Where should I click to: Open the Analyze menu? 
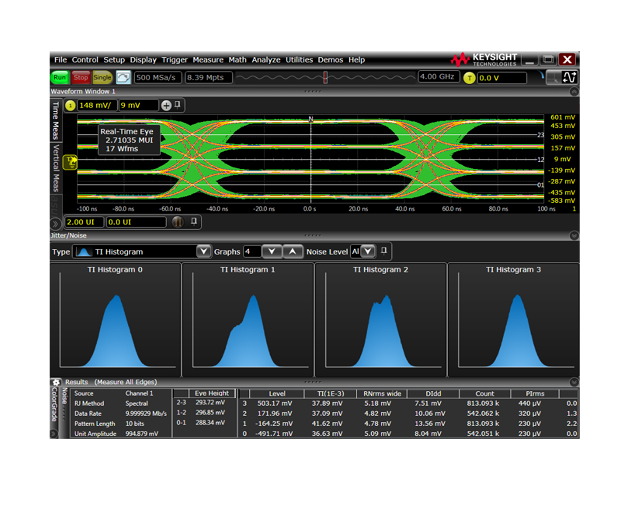pos(266,60)
